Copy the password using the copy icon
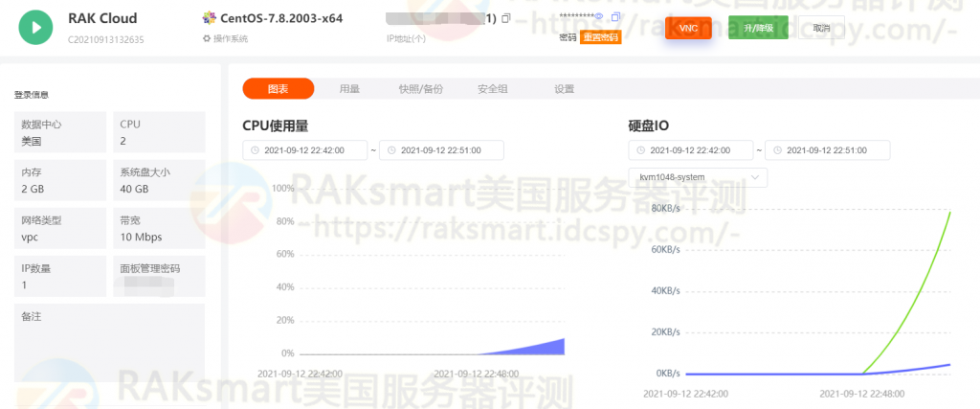The height and width of the screenshot is (409, 980). pyautogui.click(x=616, y=16)
